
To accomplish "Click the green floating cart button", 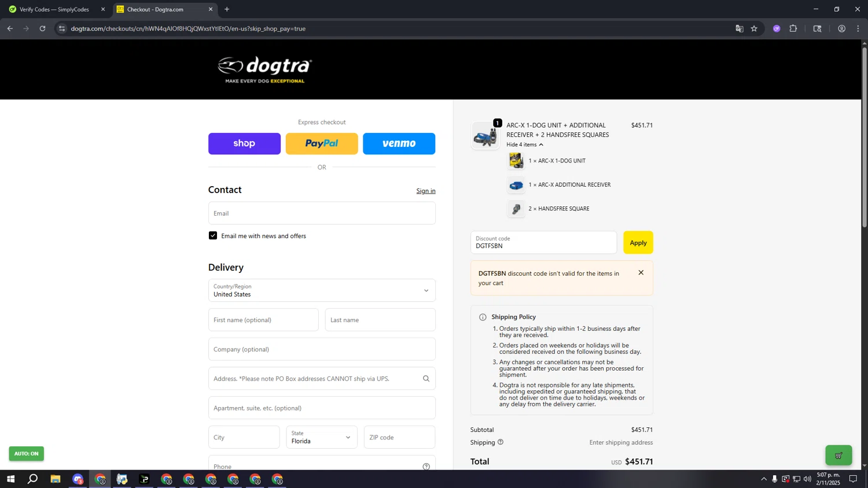I will [838, 455].
